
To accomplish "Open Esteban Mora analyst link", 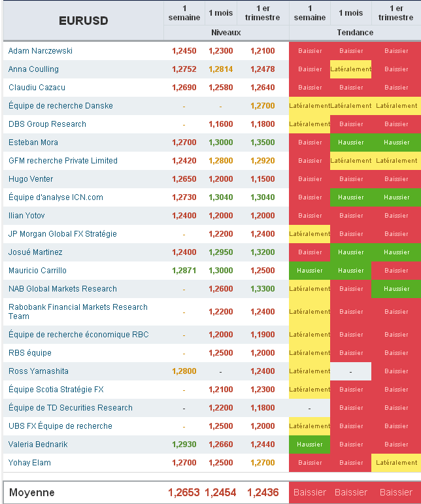I will [x=33, y=143].
